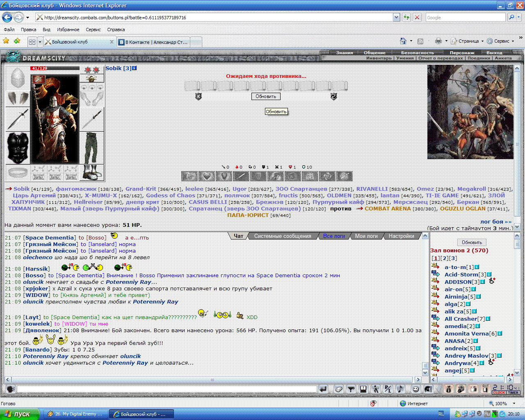Click the helmet equipment slot
The image size is (525, 420).
tap(18, 78)
